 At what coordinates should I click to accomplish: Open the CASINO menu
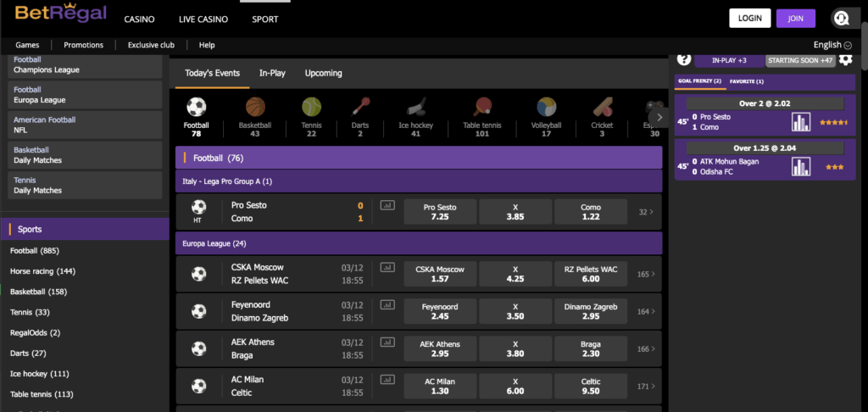pyautogui.click(x=139, y=19)
